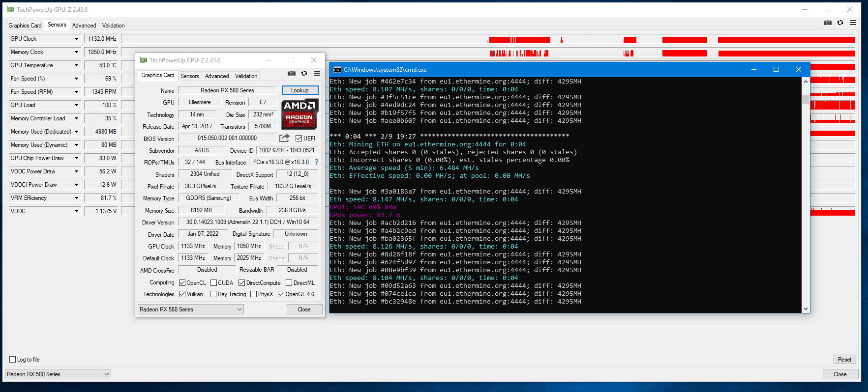The image size is (868, 392).
Task: Open Memory Clock sensor dropdown
Action: tap(76, 52)
